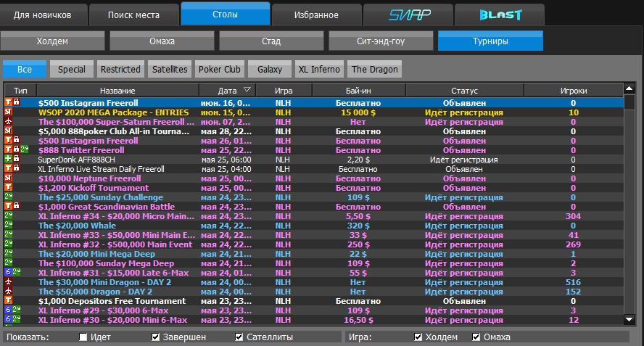Click the sort arrow in the Дата column header
Image resolution: width=644 pixels, height=346 pixels.
[x=247, y=89]
